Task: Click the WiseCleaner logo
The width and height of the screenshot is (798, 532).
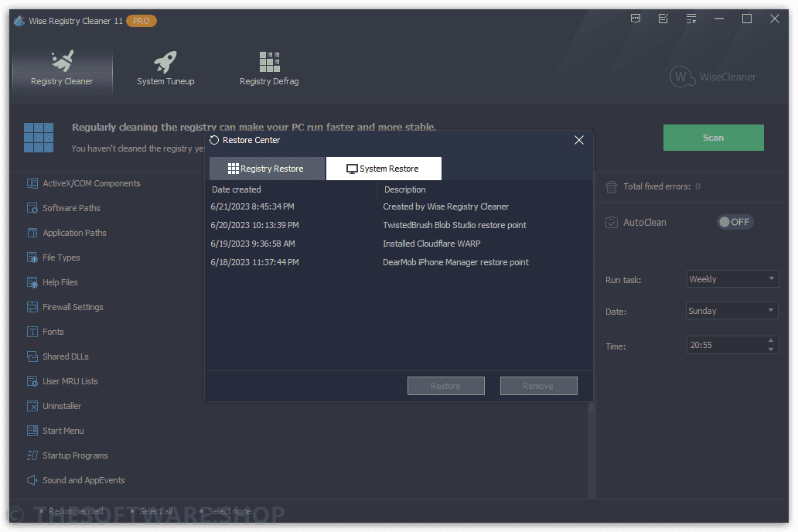Action: (712, 77)
